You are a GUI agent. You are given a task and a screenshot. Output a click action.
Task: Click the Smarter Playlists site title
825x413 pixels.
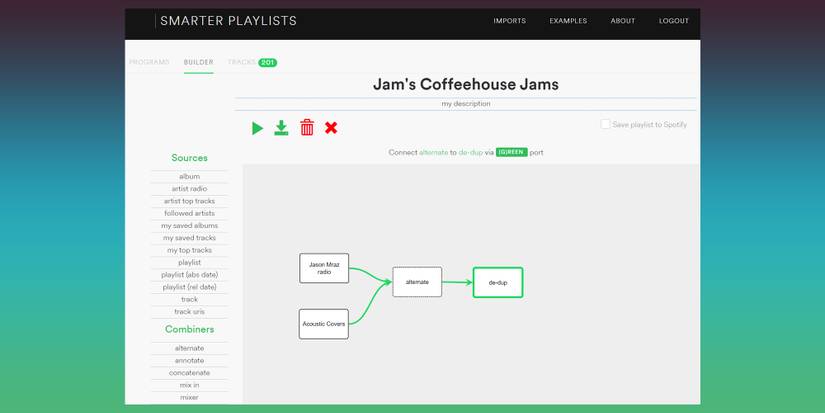coord(228,21)
